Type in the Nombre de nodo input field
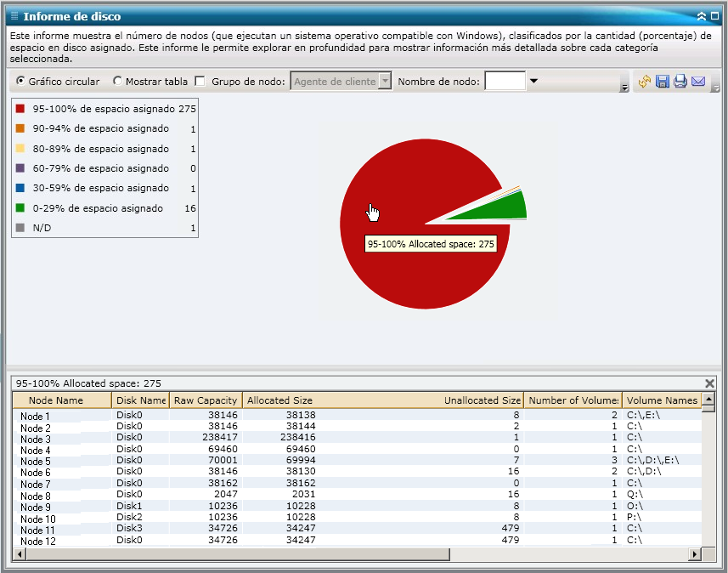Viewport: 728px width, 573px height. tap(505, 82)
